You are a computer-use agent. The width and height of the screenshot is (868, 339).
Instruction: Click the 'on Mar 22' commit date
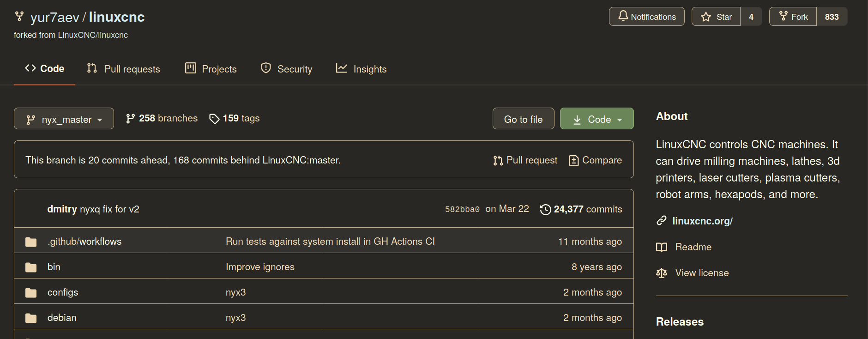click(x=507, y=209)
